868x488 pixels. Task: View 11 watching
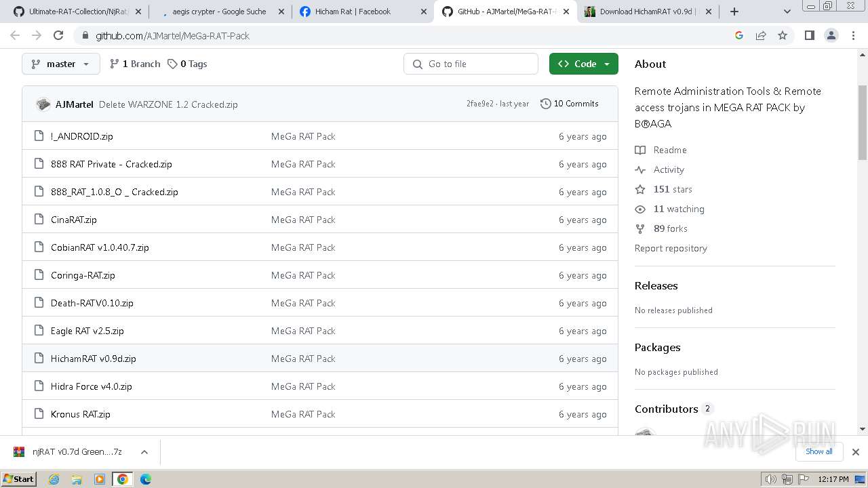(670, 209)
